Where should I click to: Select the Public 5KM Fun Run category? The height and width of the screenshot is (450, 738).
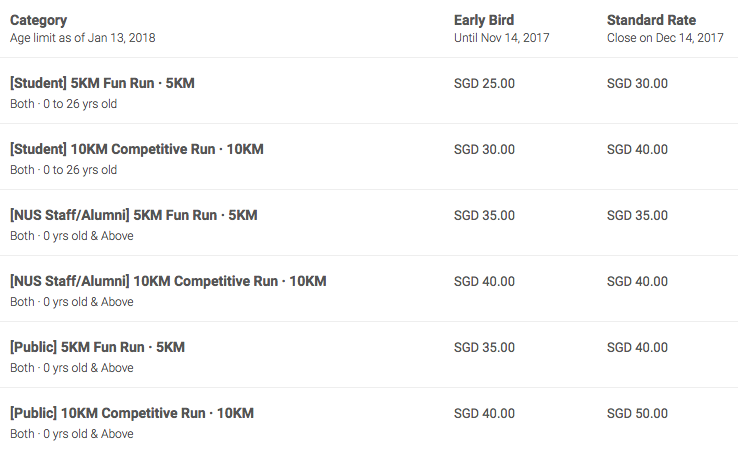point(97,347)
